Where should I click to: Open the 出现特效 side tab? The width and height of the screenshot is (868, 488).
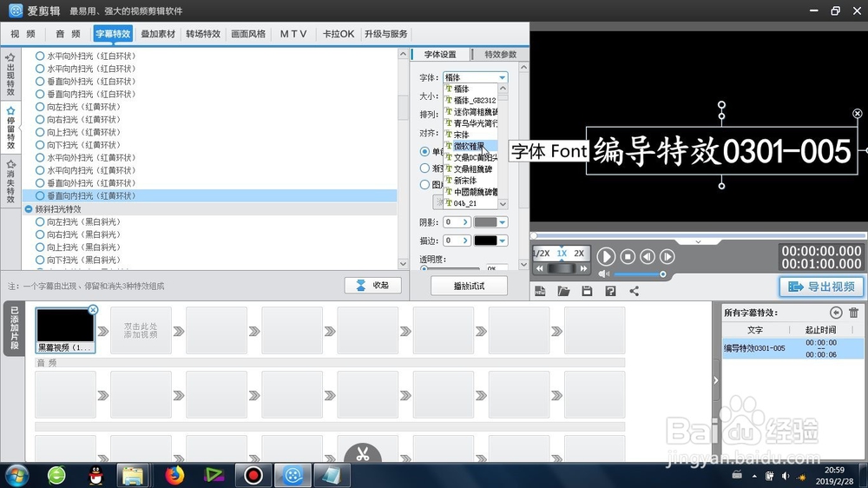pyautogui.click(x=10, y=75)
